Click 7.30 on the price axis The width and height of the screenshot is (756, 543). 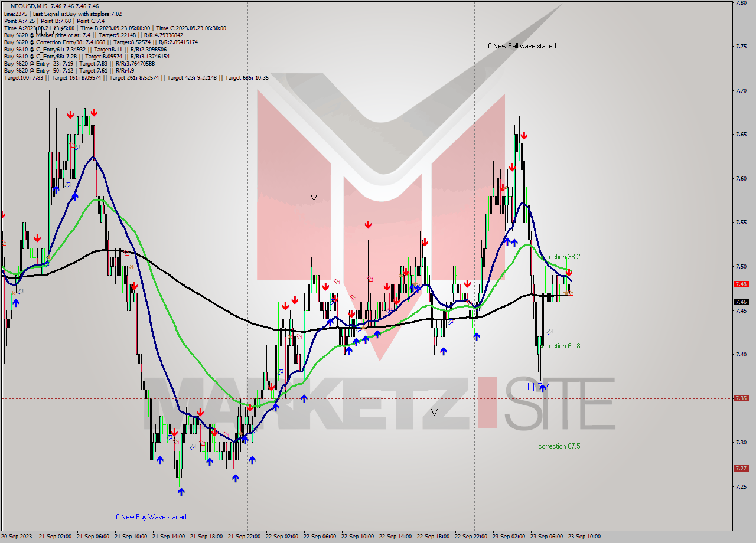click(x=741, y=443)
